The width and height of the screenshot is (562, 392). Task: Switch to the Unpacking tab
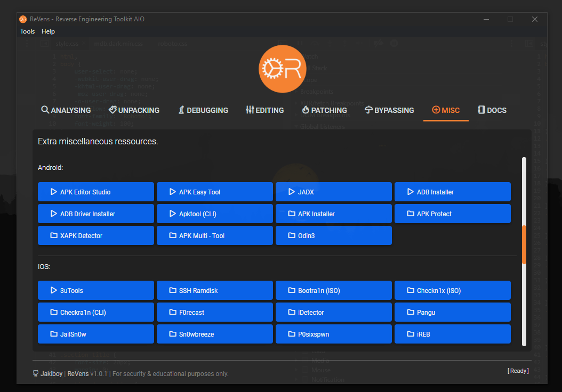click(134, 110)
